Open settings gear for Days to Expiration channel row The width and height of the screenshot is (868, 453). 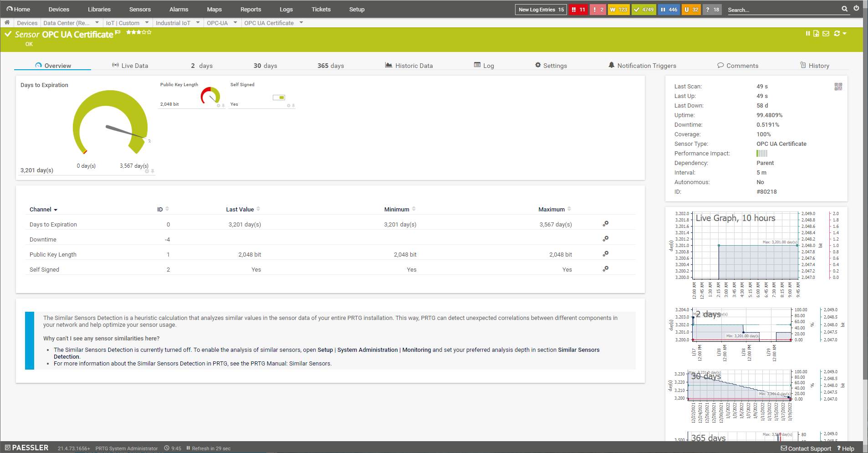tap(605, 224)
